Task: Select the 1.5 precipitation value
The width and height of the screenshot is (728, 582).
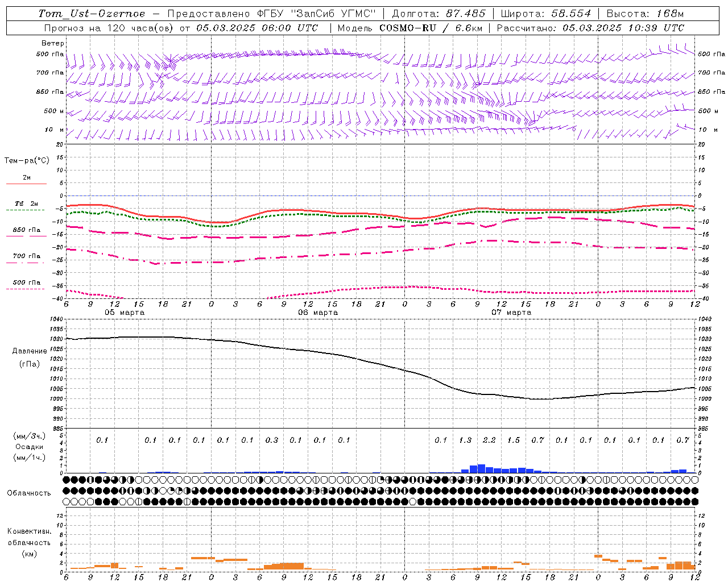Action: 514,440
